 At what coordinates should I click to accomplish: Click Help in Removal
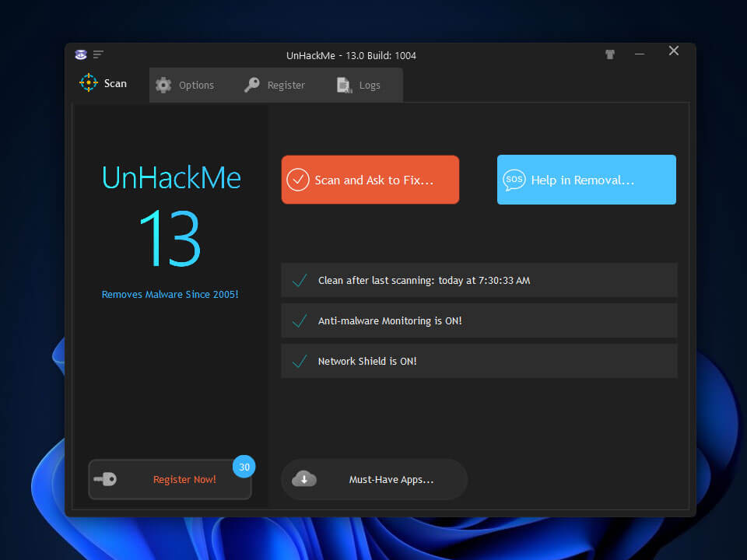[x=586, y=180]
